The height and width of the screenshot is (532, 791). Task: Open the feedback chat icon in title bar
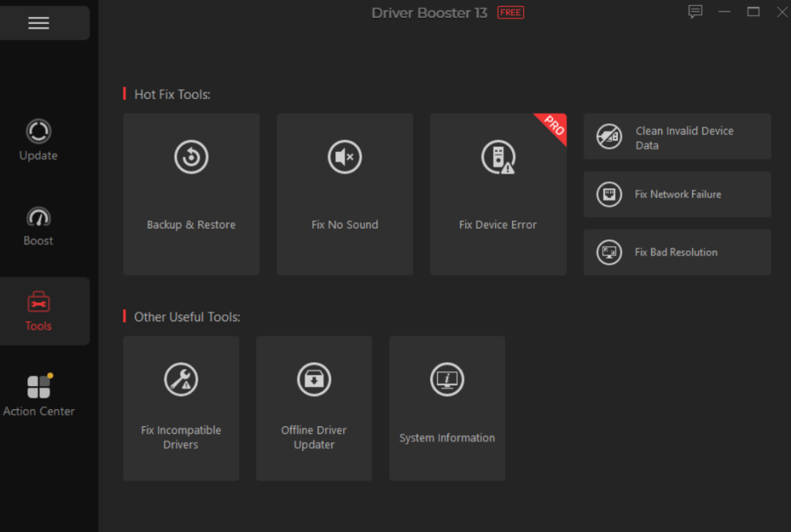click(x=695, y=12)
